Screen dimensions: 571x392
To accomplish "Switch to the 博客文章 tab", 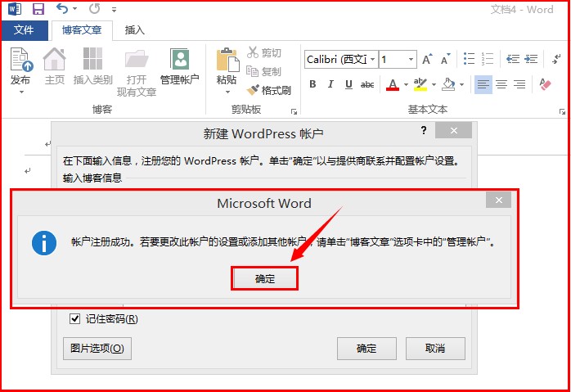I will [82, 30].
